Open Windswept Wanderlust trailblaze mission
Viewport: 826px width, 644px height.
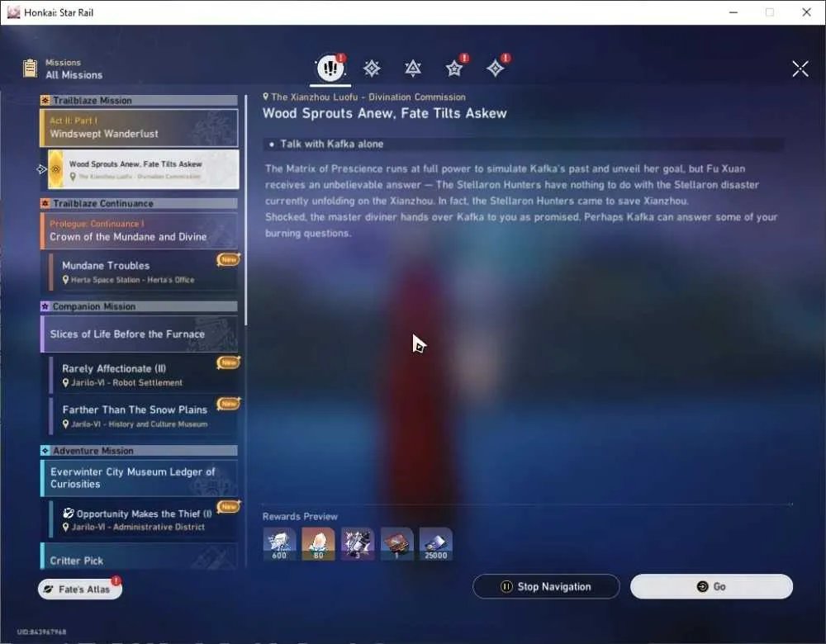tap(139, 128)
